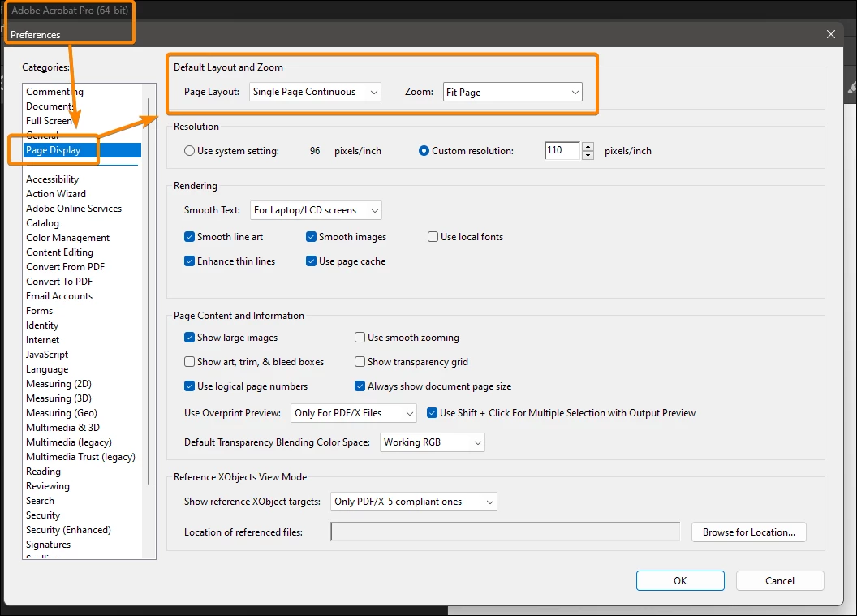Toggle Use logical page numbers

(189, 386)
